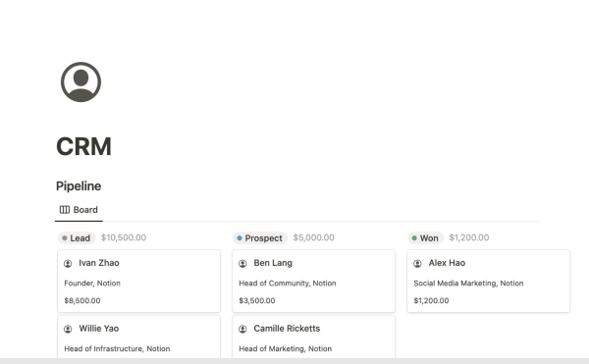Click the person icon beside Ivan Zhao
Image resolution: width=589 pixels, height=364 pixels.
click(68, 263)
